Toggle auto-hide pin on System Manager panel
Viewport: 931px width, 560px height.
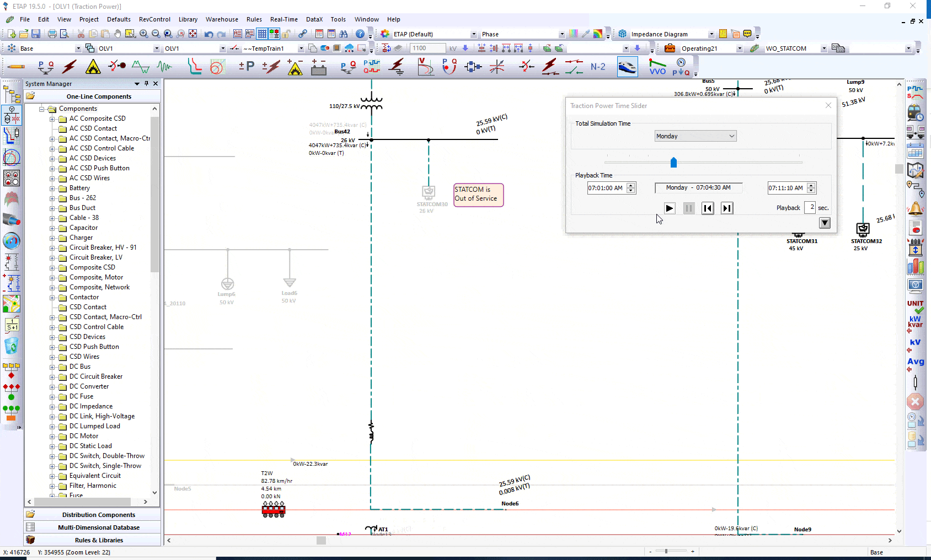tap(146, 84)
